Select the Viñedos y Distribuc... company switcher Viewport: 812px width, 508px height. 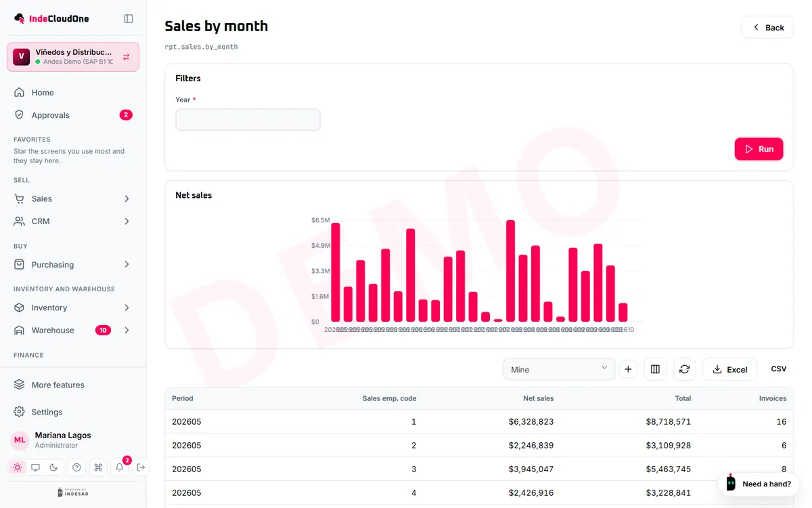coord(73,57)
